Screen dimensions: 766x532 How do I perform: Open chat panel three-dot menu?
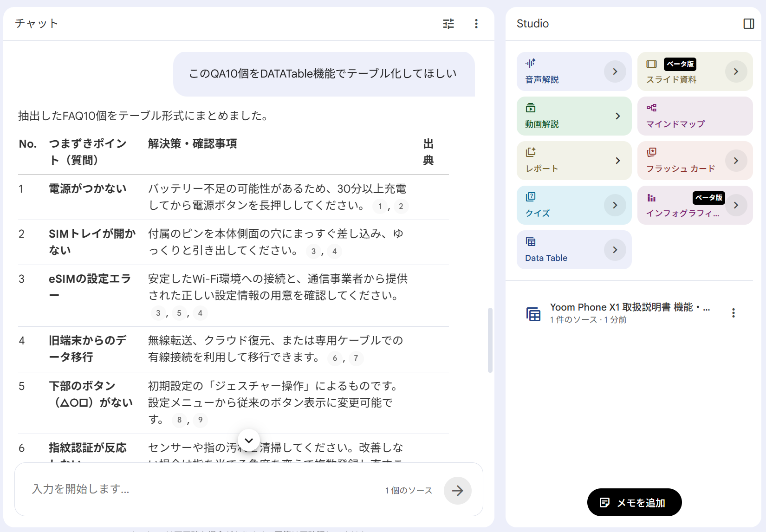tap(476, 24)
